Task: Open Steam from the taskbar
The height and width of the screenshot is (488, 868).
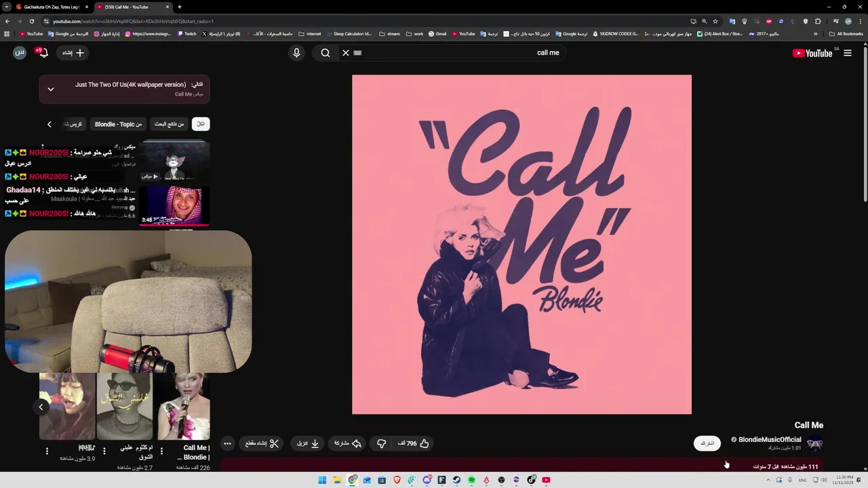Action: point(456,480)
